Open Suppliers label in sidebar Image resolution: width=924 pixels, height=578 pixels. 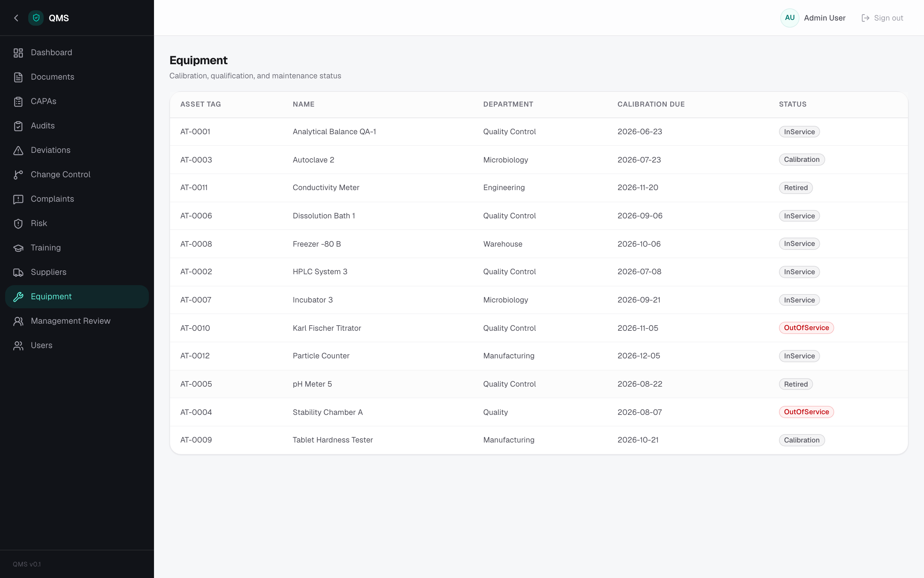coord(48,272)
